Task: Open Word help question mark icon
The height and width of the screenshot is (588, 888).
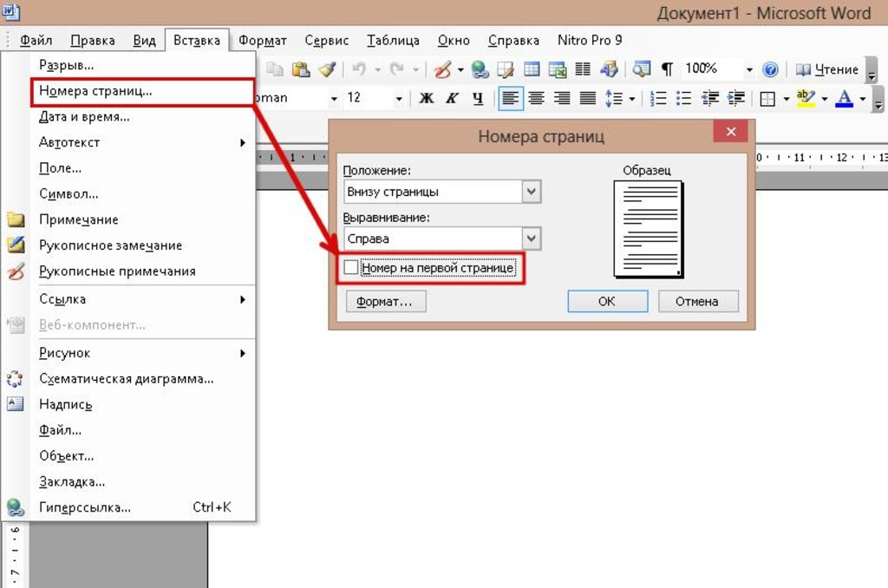Action: click(770, 69)
